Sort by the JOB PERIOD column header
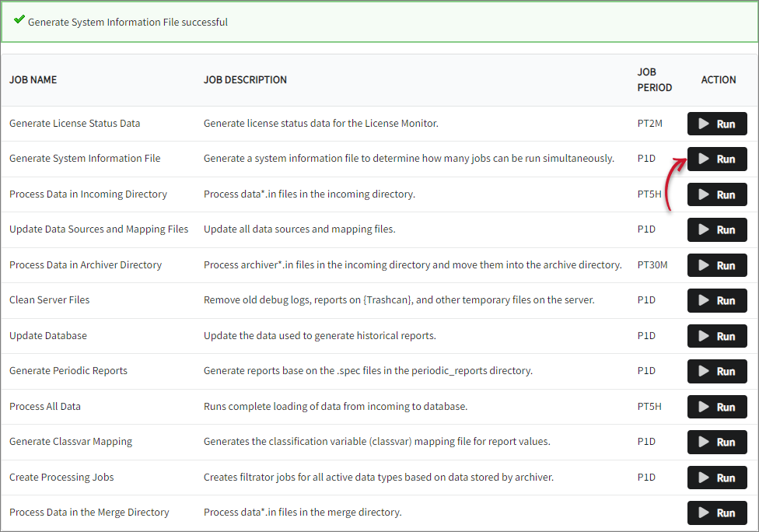This screenshot has height=532, width=759. pyautogui.click(x=653, y=79)
